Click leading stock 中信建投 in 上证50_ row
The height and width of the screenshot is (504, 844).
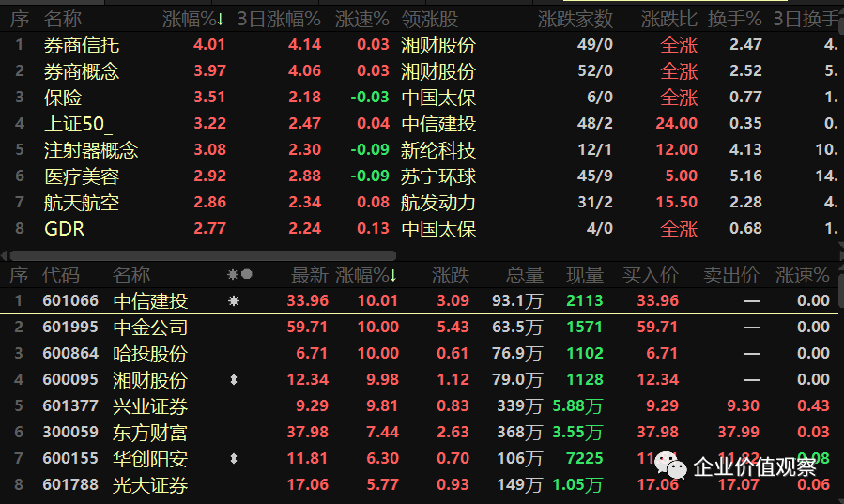[438, 124]
